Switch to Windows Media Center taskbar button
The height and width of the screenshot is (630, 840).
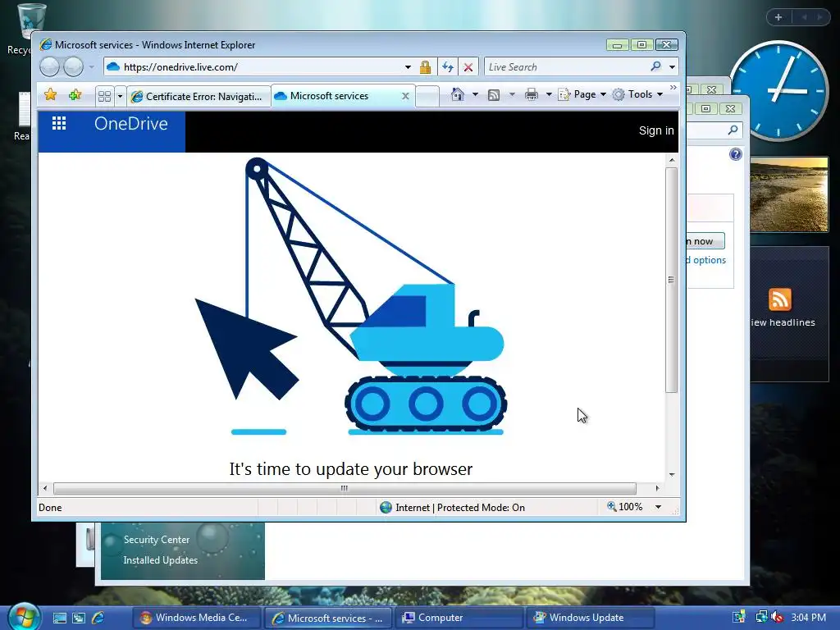[197, 618]
